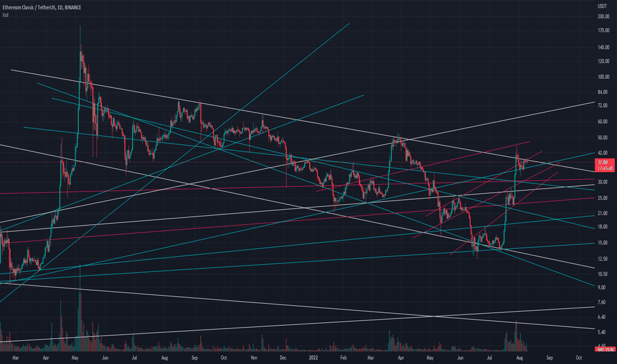
Task: Click the Dec label on the time axis
Action: (283, 358)
